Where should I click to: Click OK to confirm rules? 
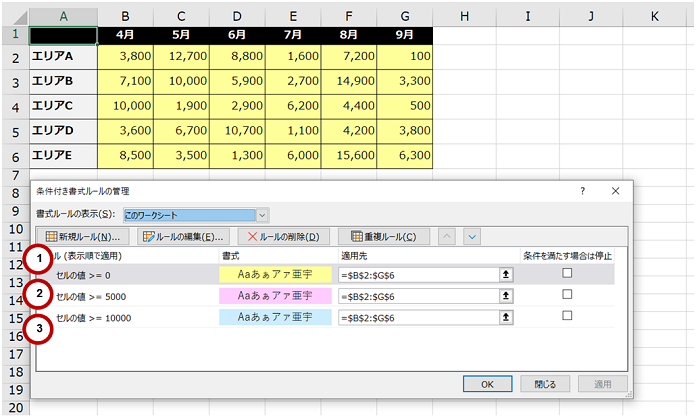487,383
